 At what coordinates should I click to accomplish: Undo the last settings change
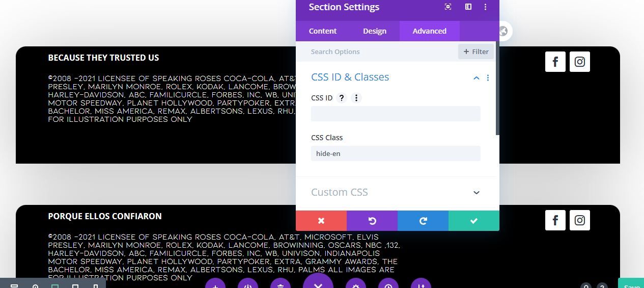(x=372, y=221)
